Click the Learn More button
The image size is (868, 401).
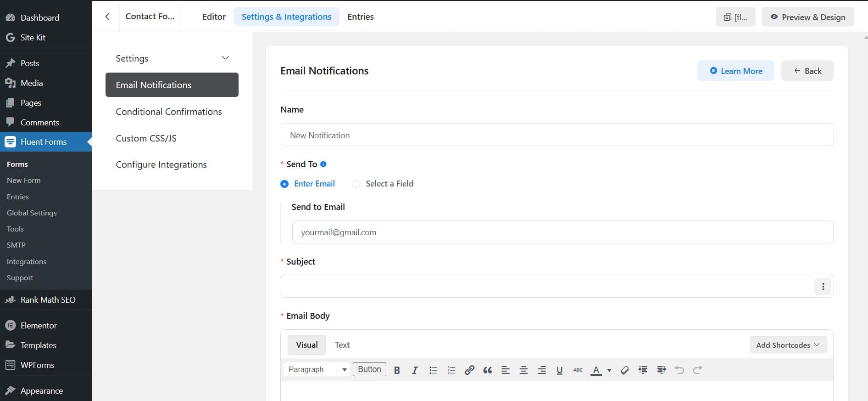point(736,71)
